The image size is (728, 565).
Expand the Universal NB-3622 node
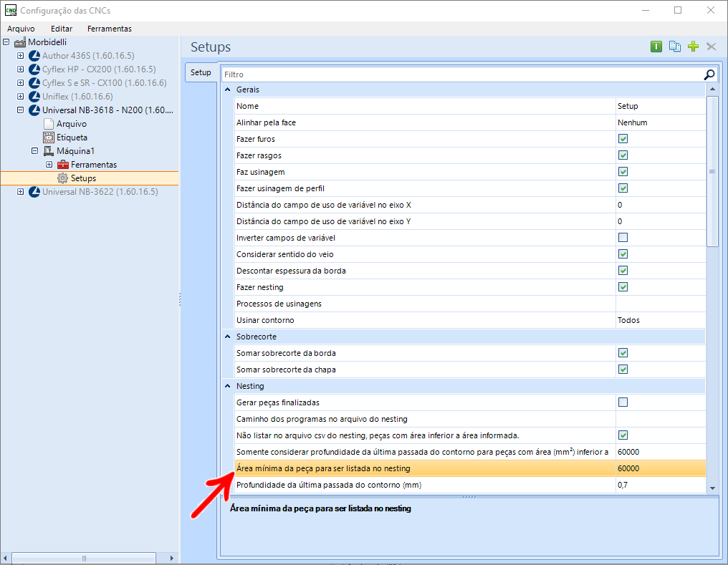click(21, 192)
